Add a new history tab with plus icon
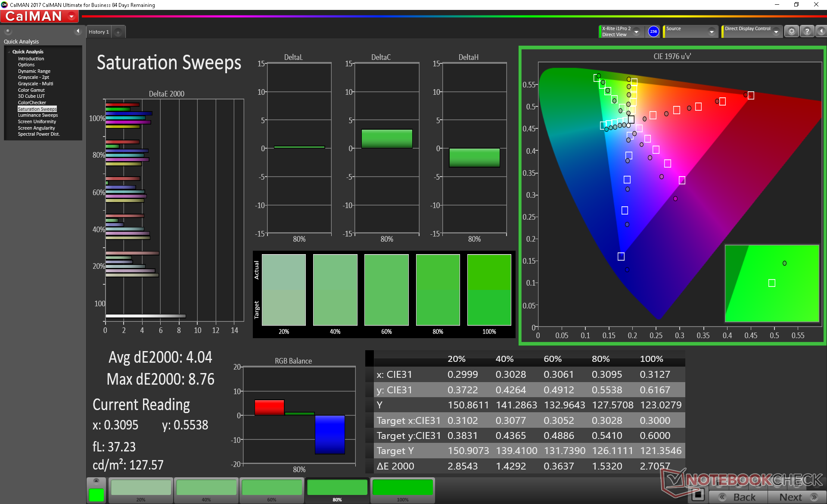The height and width of the screenshot is (504, 827). [x=118, y=32]
